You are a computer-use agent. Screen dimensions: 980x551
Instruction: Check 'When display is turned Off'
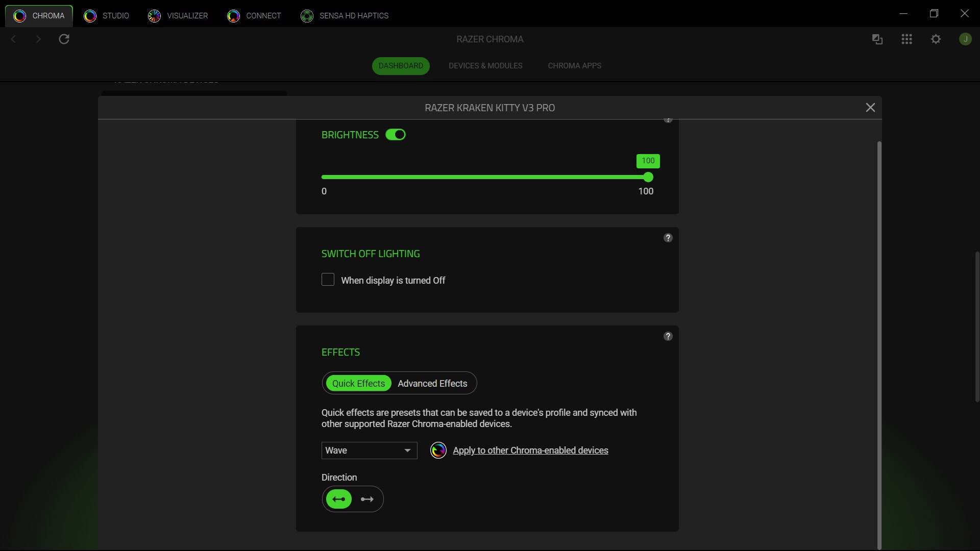coord(328,280)
